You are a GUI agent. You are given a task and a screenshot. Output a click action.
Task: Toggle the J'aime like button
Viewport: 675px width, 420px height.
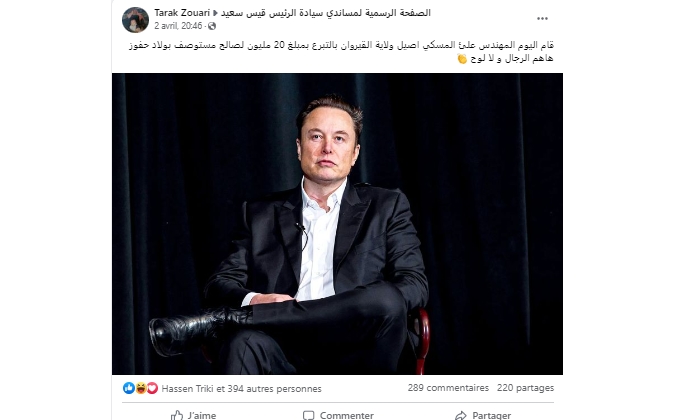pos(193,415)
